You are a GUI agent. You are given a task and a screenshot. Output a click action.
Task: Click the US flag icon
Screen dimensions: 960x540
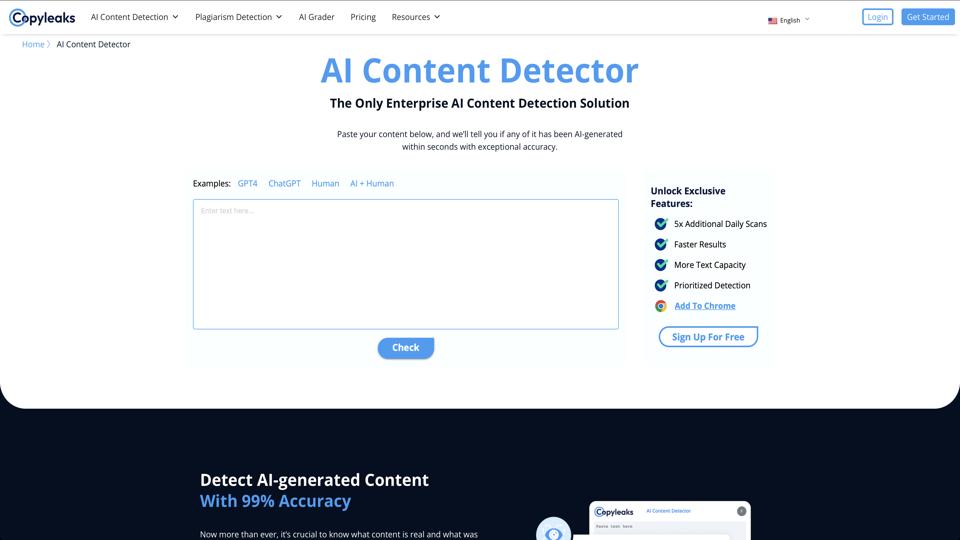(773, 21)
